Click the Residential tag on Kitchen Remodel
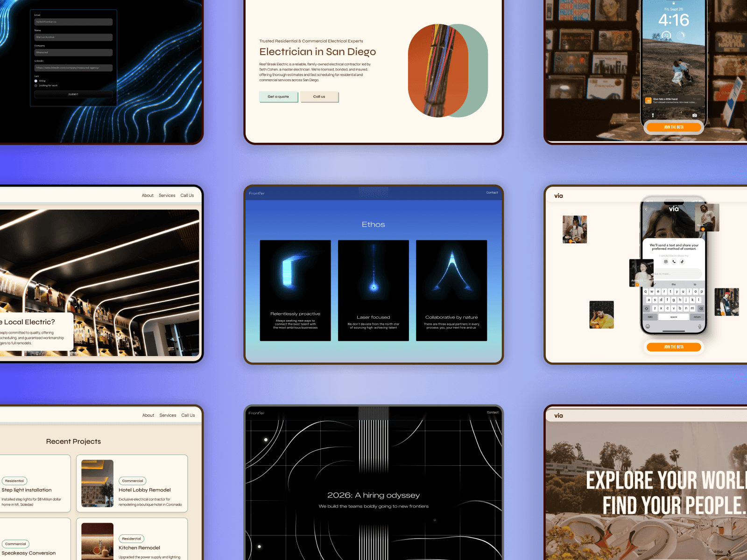 point(131,539)
